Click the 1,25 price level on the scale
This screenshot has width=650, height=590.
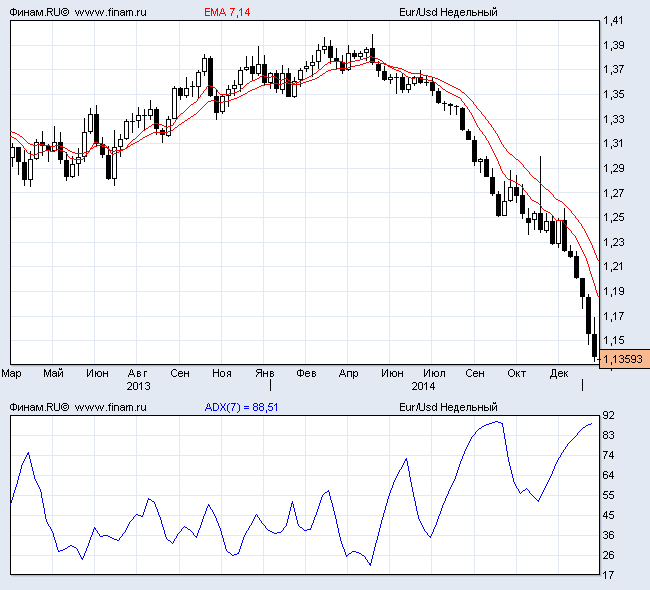(612, 218)
